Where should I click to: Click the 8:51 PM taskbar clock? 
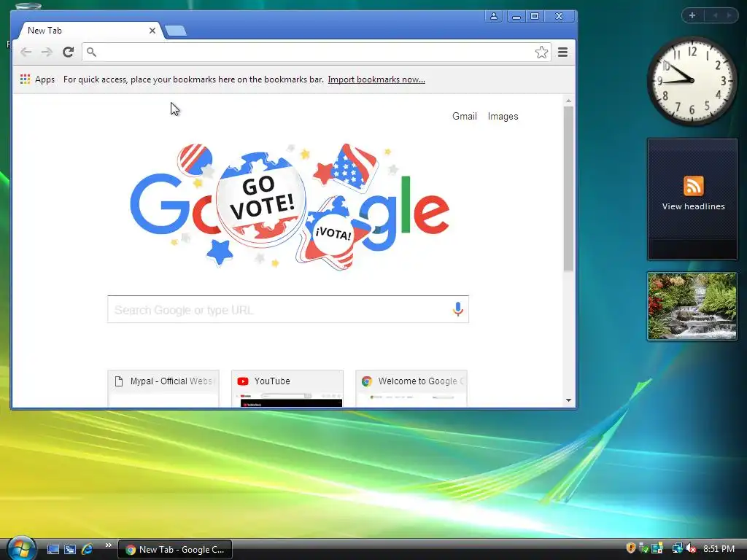(719, 549)
